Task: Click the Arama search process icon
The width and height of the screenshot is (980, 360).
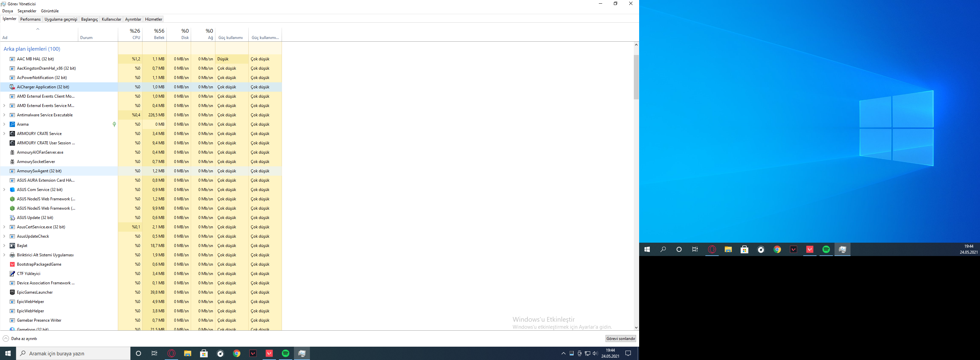Action: click(x=12, y=124)
